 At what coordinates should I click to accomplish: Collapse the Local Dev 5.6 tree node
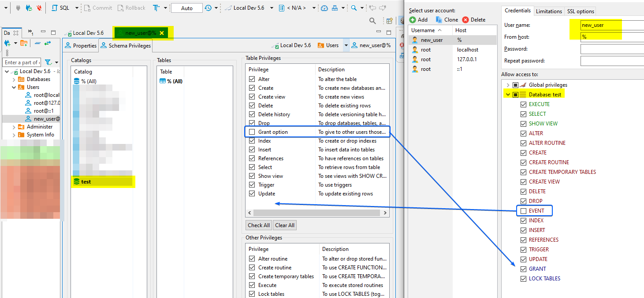(7, 71)
